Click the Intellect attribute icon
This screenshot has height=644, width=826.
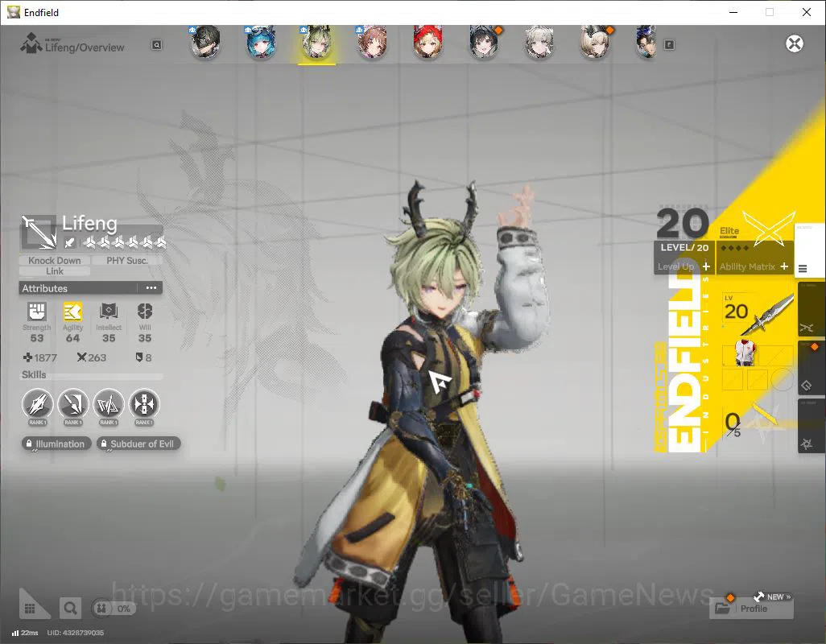click(109, 312)
